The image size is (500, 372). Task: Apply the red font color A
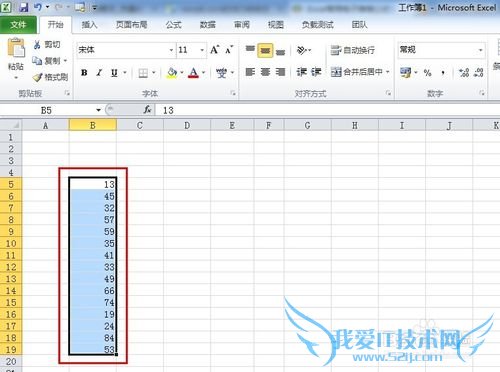tap(194, 72)
